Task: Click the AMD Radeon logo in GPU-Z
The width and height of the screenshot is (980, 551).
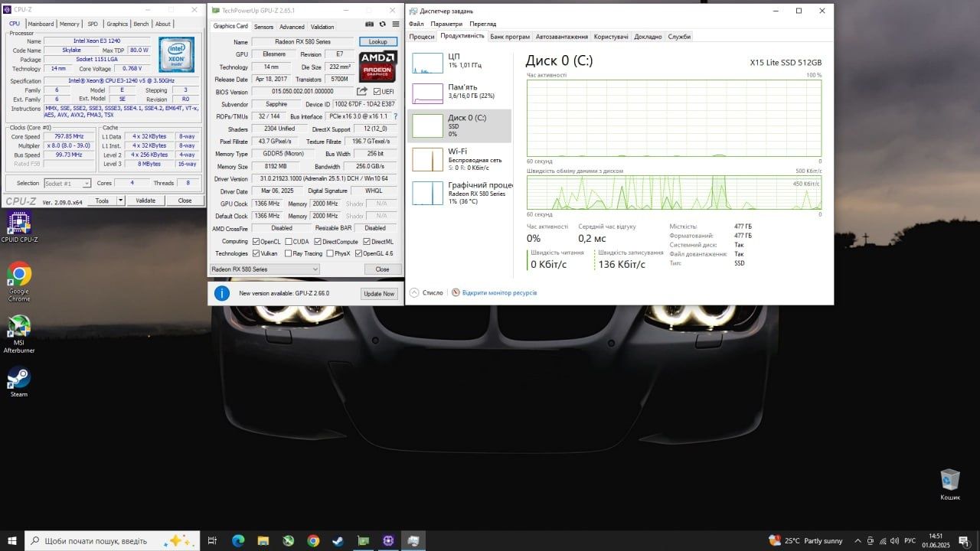Action: pos(378,67)
